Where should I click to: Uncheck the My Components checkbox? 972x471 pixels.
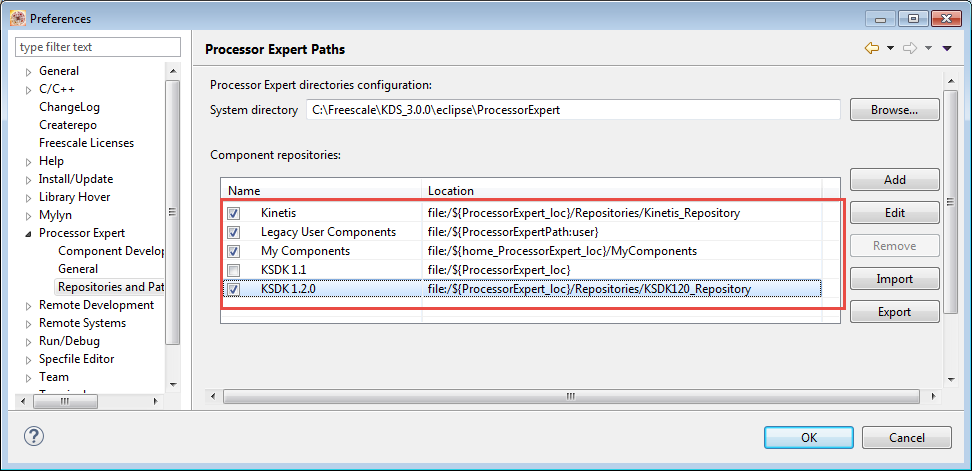(234, 252)
